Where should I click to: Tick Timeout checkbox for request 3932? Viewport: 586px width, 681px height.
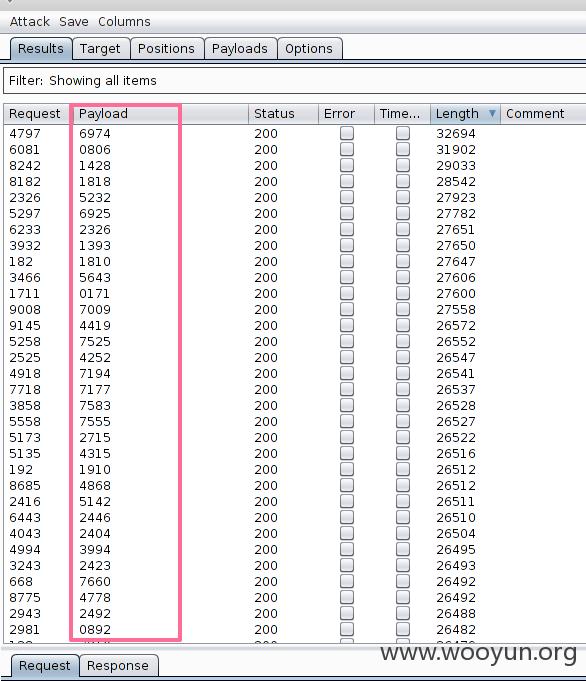(x=403, y=245)
